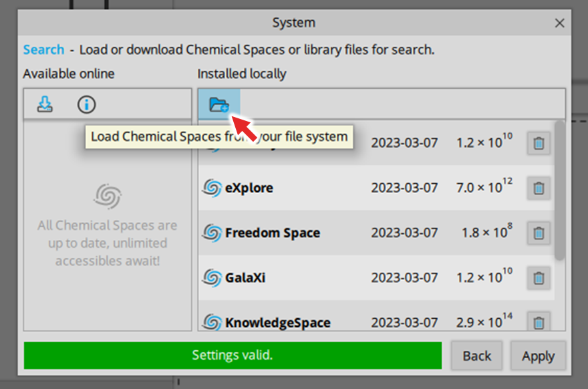Click the Back button

point(476,356)
